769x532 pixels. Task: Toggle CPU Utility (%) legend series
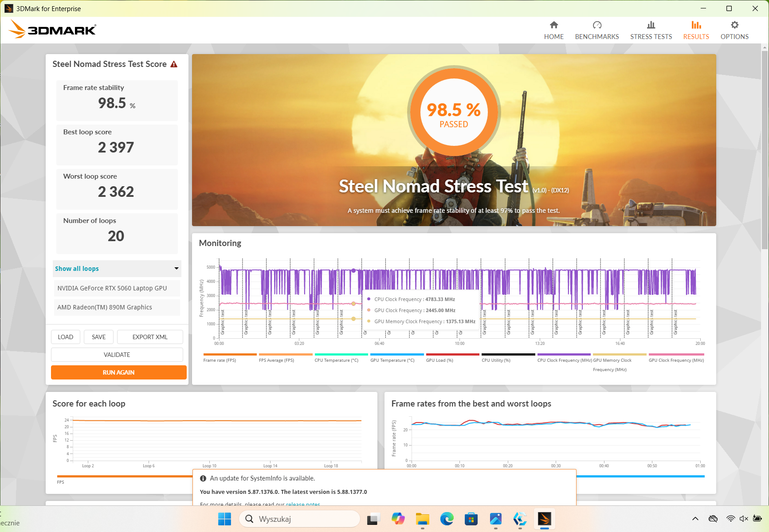click(x=508, y=358)
